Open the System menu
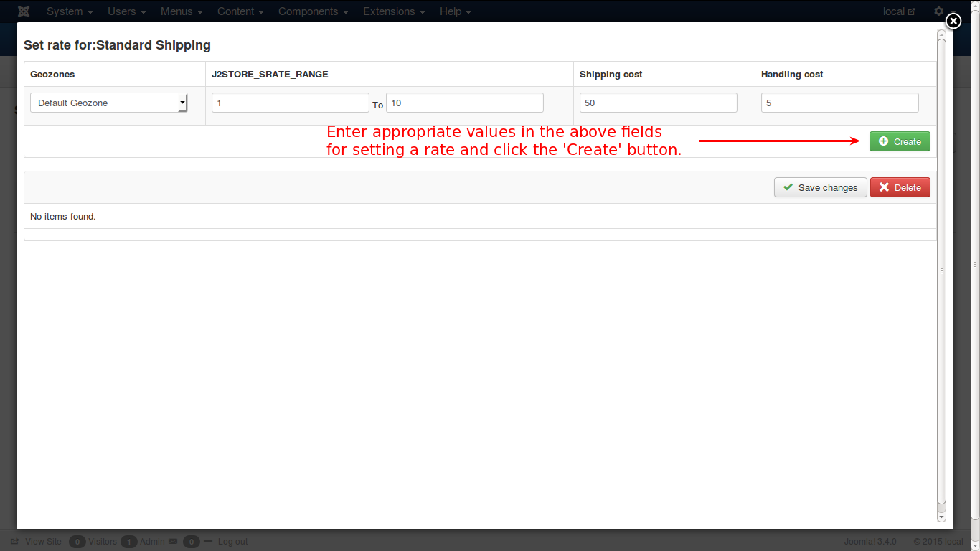Viewport: 980px width, 551px height. tap(70, 11)
